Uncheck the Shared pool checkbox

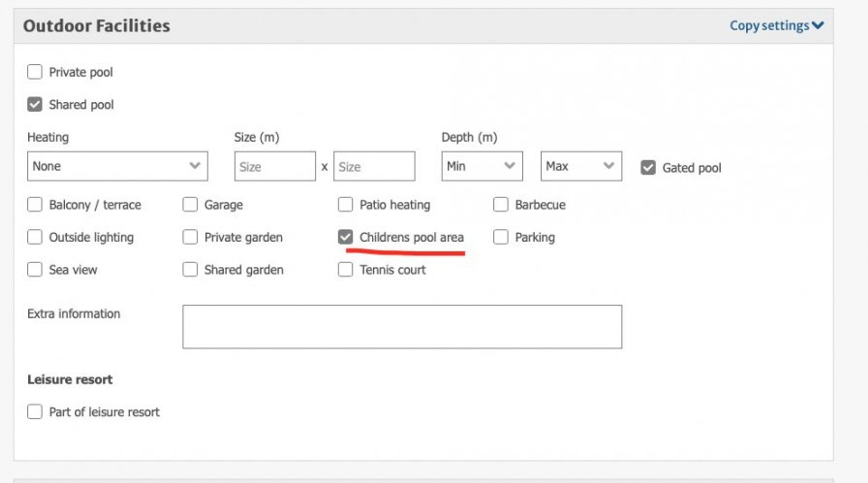pos(35,104)
